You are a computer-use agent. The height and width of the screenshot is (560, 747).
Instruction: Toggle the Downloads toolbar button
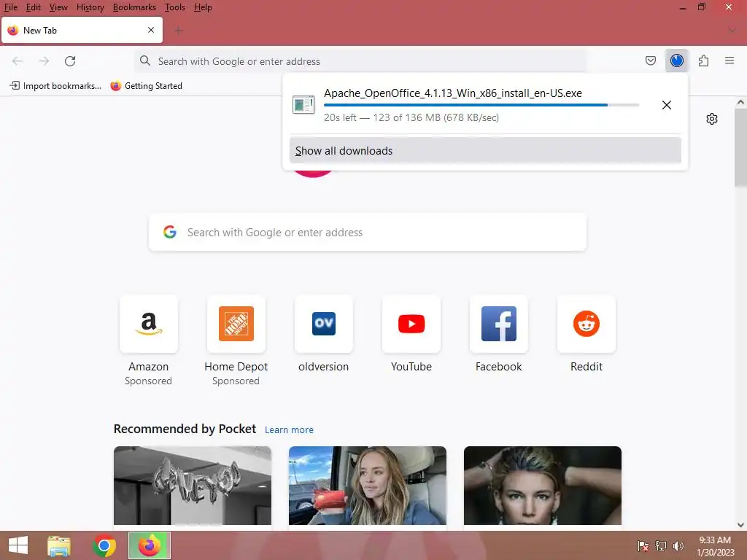[x=676, y=61]
